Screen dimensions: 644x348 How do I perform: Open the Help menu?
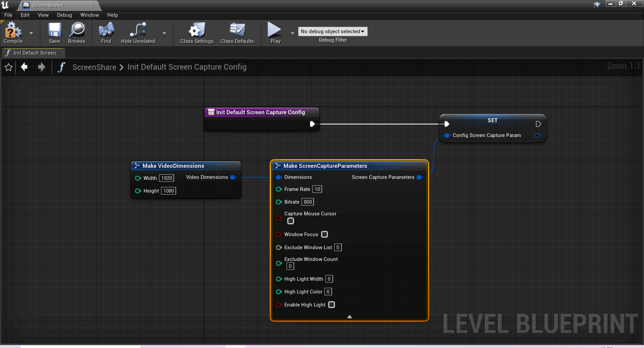click(112, 15)
